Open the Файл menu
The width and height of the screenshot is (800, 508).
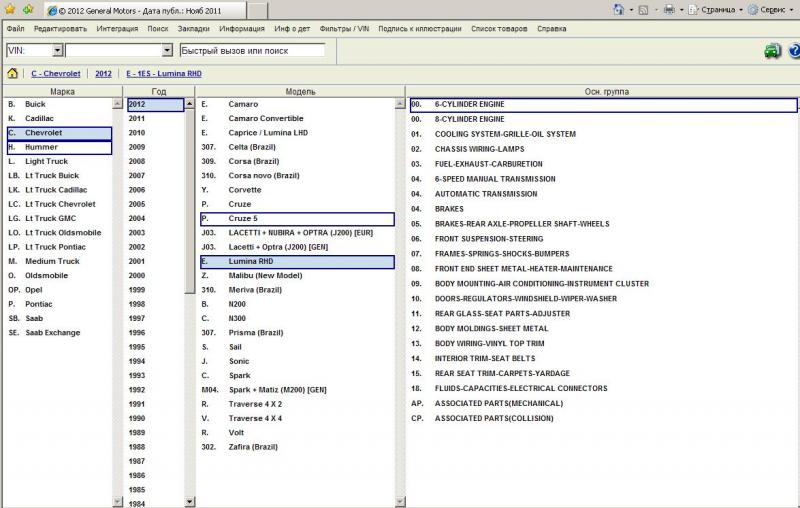[15, 29]
